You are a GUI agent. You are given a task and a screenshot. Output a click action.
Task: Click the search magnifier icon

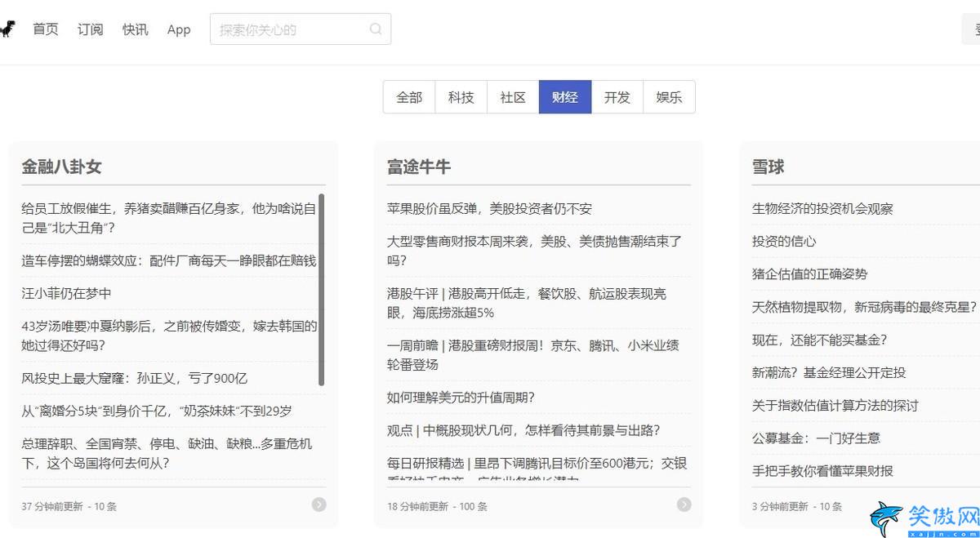click(x=376, y=29)
